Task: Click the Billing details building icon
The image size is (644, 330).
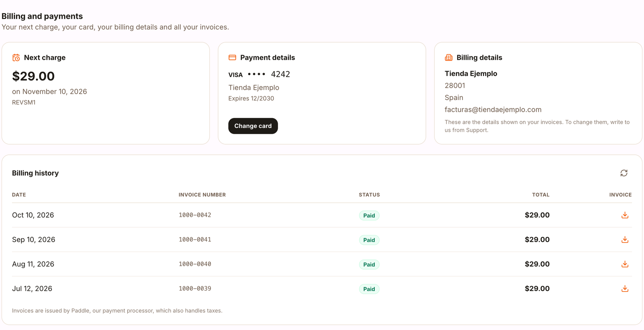Action: click(x=448, y=57)
